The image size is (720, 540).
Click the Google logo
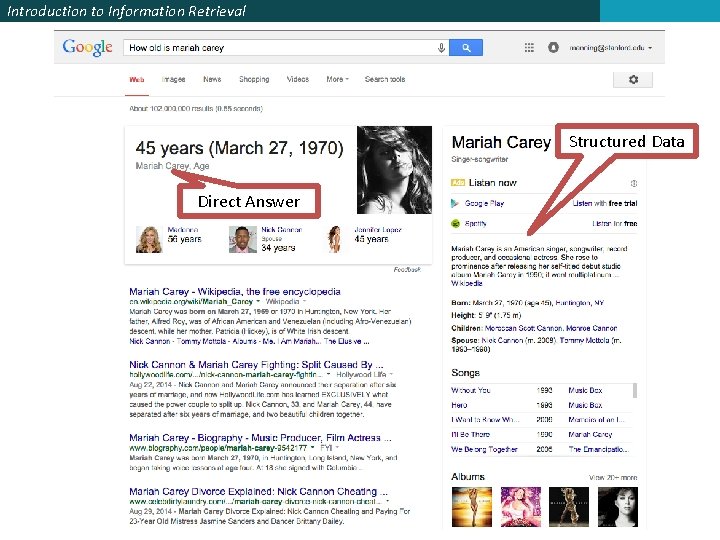point(87,47)
